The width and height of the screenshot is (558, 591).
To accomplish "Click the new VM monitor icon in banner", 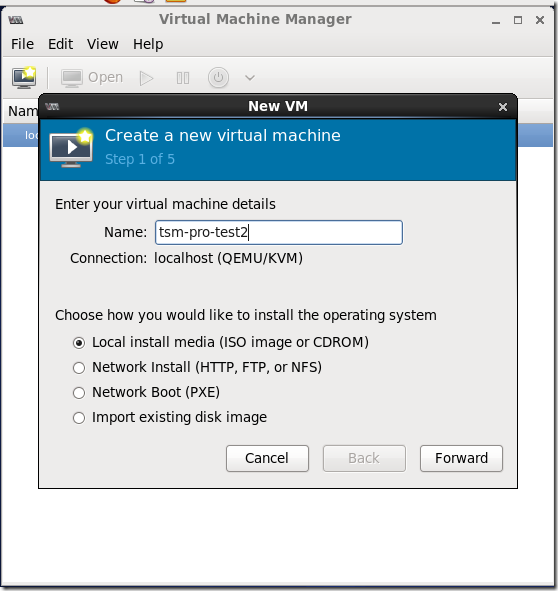I will coord(71,148).
